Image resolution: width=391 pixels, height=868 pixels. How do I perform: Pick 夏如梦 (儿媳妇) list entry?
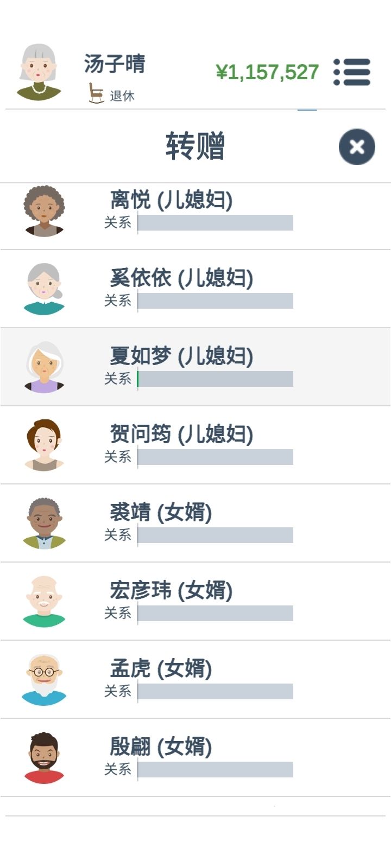[x=195, y=367]
